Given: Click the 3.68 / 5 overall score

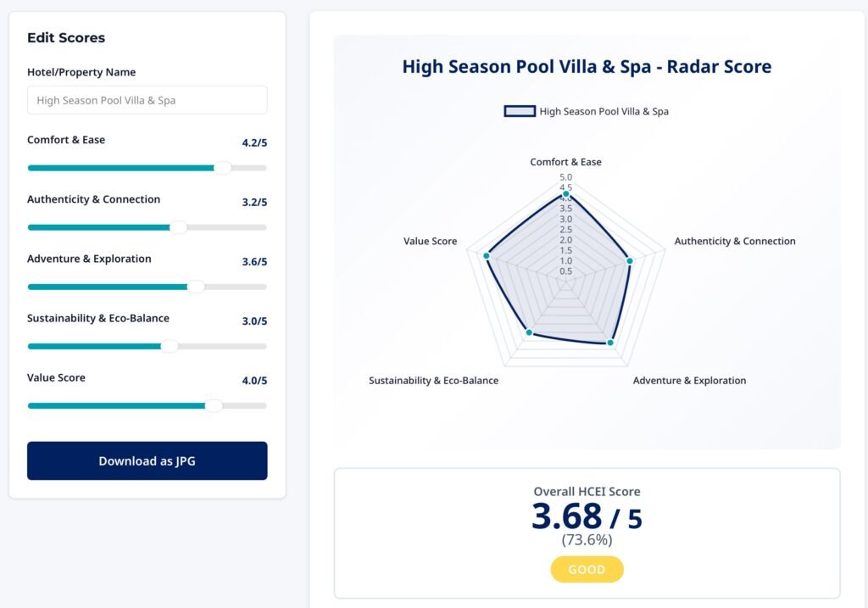Looking at the screenshot, I should (587, 517).
